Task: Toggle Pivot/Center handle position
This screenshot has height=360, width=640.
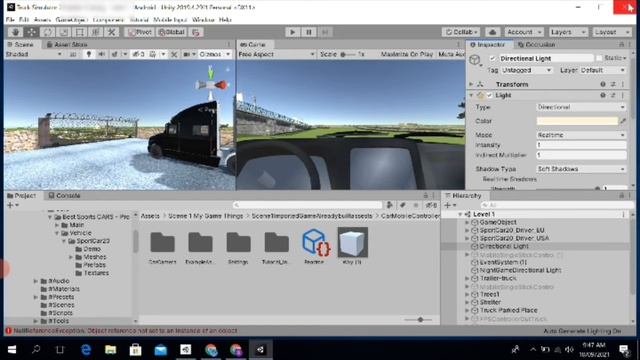Action: [x=140, y=32]
